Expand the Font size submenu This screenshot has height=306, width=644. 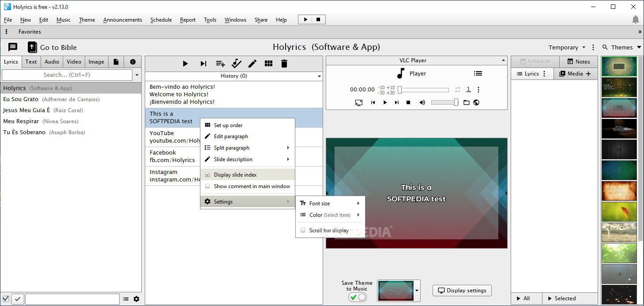[330, 203]
